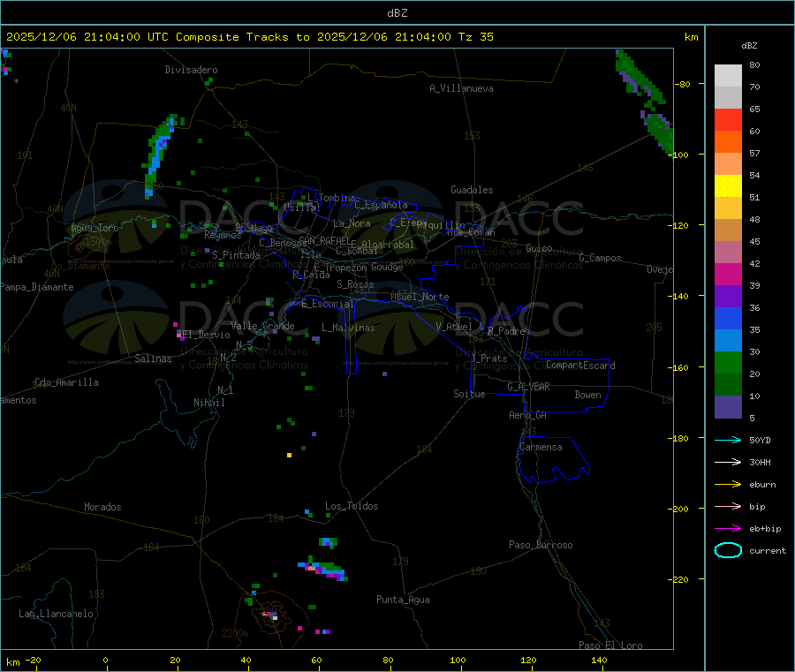Select the slate 5-10 dBZ color band
The image size is (795, 672).
[728, 407]
